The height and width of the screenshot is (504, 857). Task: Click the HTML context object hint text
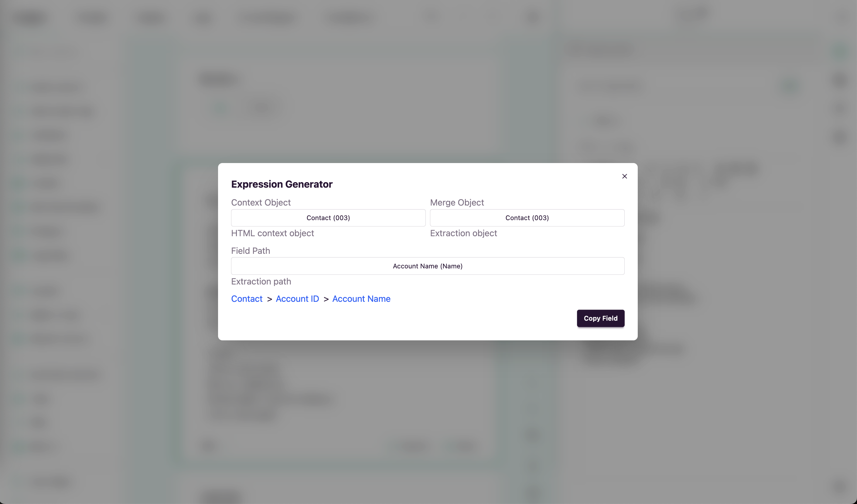[x=272, y=233]
